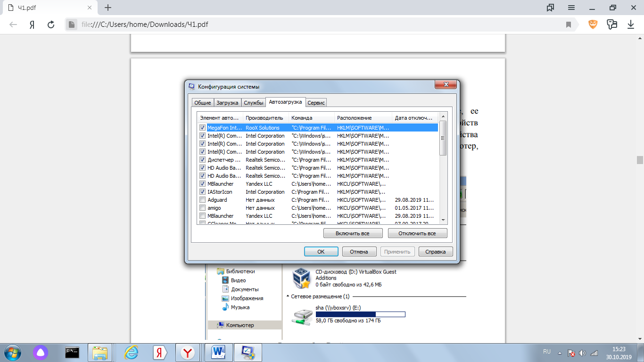644x362 pixels.
Task: Click the Отмена button
Action: [359, 252]
